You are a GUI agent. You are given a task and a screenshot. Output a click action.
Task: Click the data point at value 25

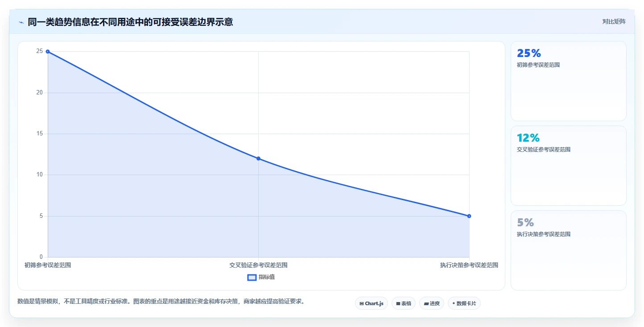(48, 52)
